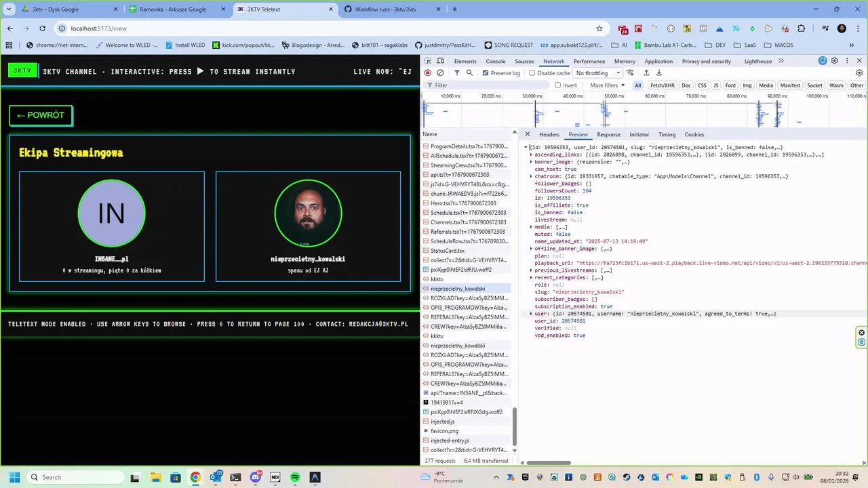868x488 pixels.
Task: Toggle the network filter funnel icon
Action: coord(456,73)
